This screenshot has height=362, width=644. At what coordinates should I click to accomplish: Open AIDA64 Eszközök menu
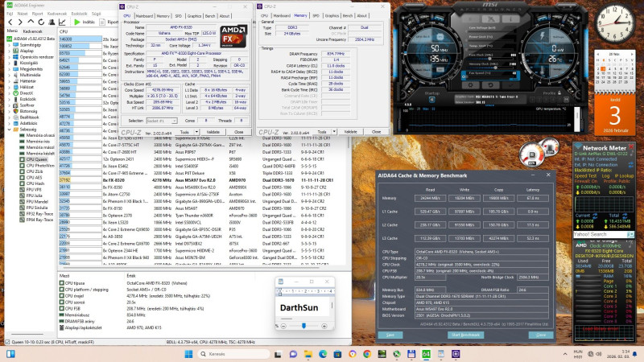pyautogui.click(x=79, y=14)
